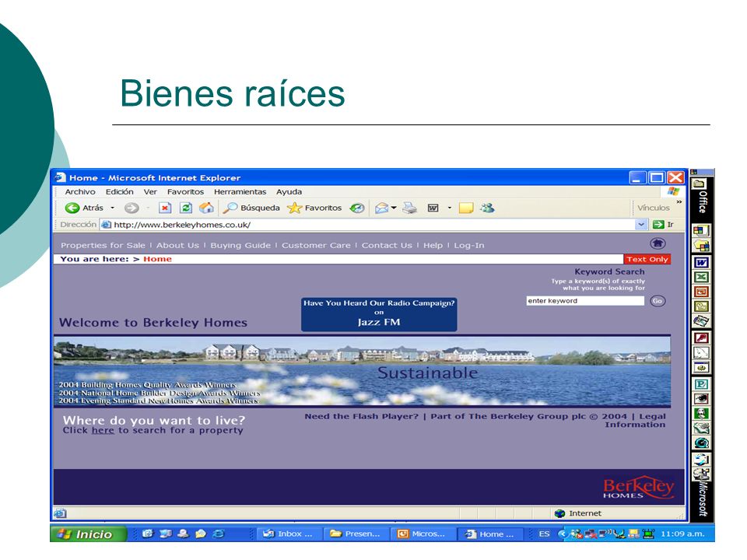Click the enter keyword search field
Screen dimensions: 747x560
pyautogui.click(x=585, y=301)
